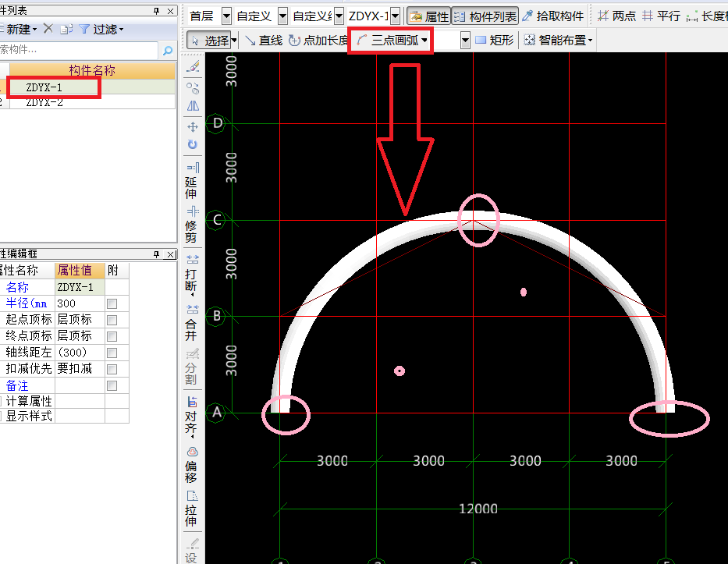Click axis bubble D on the canvas
The image size is (728, 564).
(x=217, y=123)
